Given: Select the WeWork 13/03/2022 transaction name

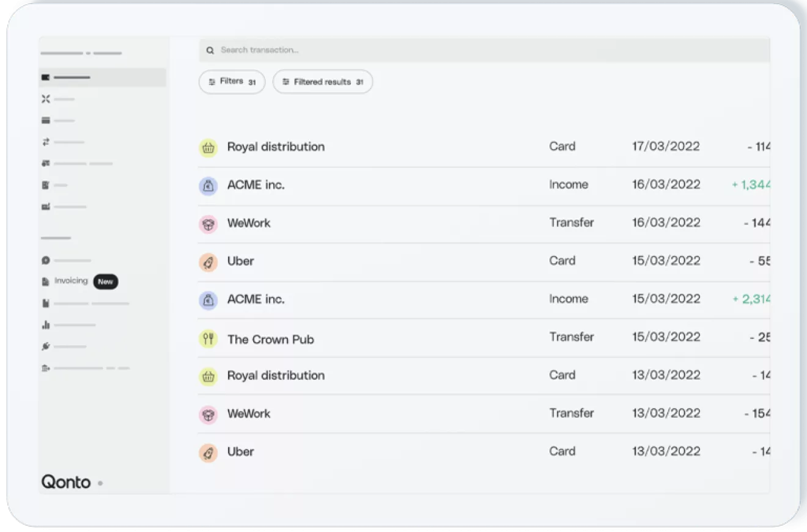Looking at the screenshot, I should pos(249,414).
